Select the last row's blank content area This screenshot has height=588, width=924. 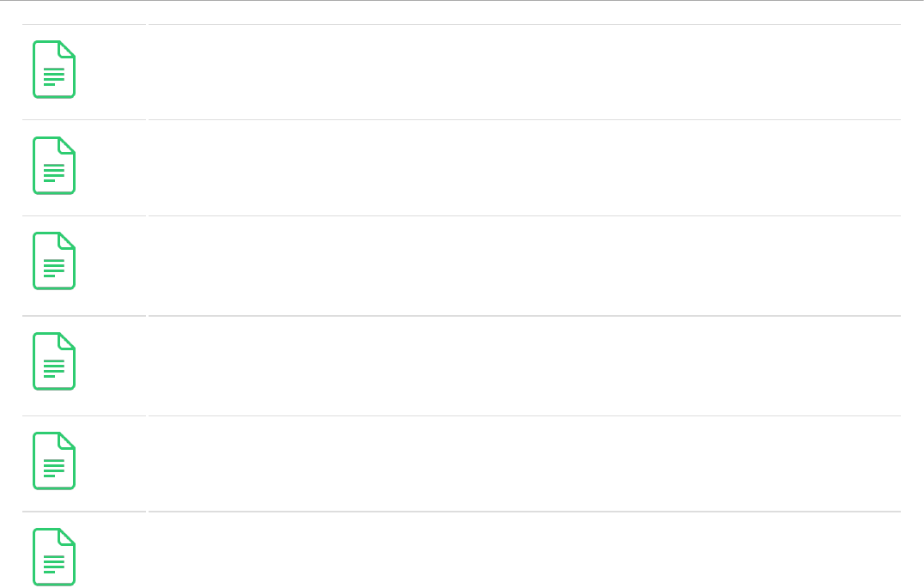coord(524,551)
